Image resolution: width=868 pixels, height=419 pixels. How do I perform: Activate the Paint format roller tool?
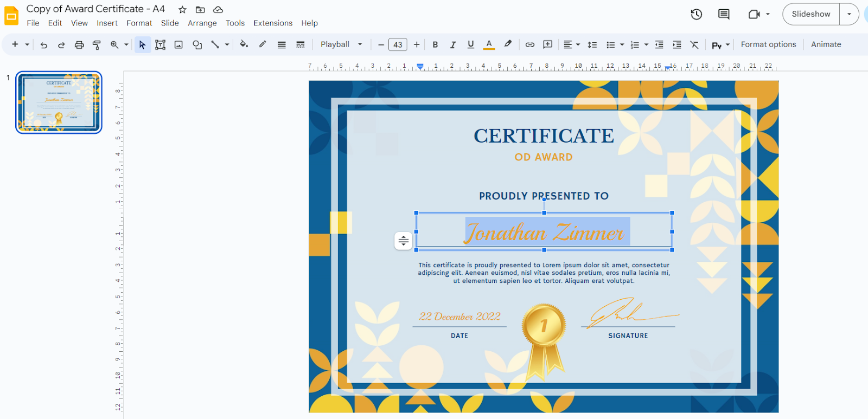[97, 45]
